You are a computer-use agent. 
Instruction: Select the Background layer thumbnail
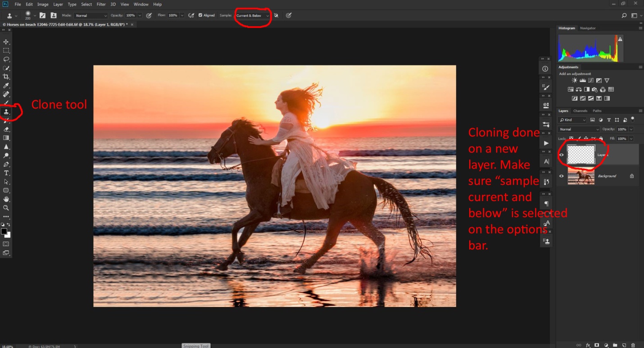tap(581, 176)
